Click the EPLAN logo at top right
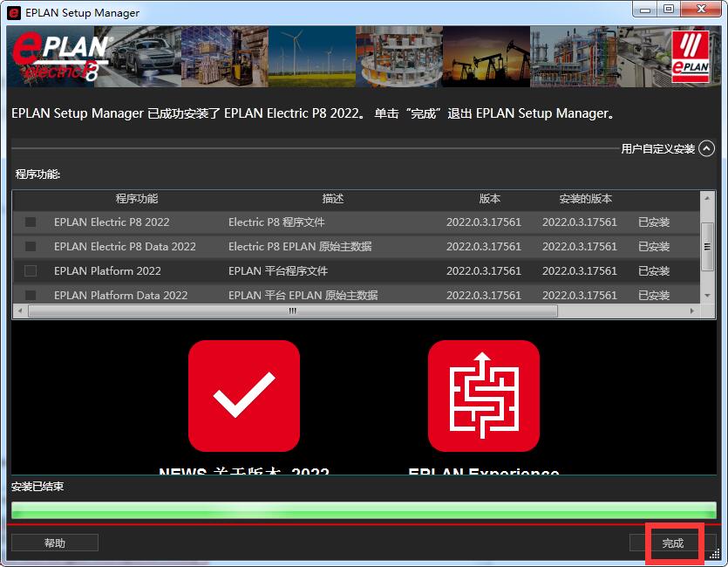 tap(689, 57)
